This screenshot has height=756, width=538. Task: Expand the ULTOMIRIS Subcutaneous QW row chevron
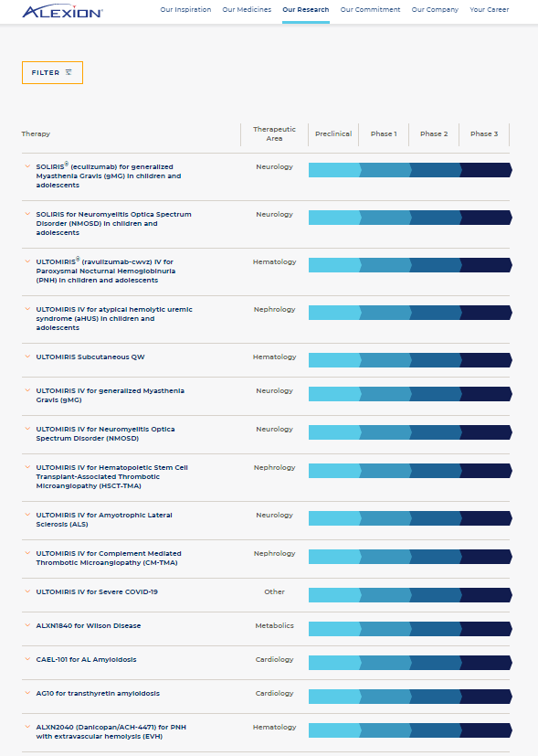coord(26,357)
